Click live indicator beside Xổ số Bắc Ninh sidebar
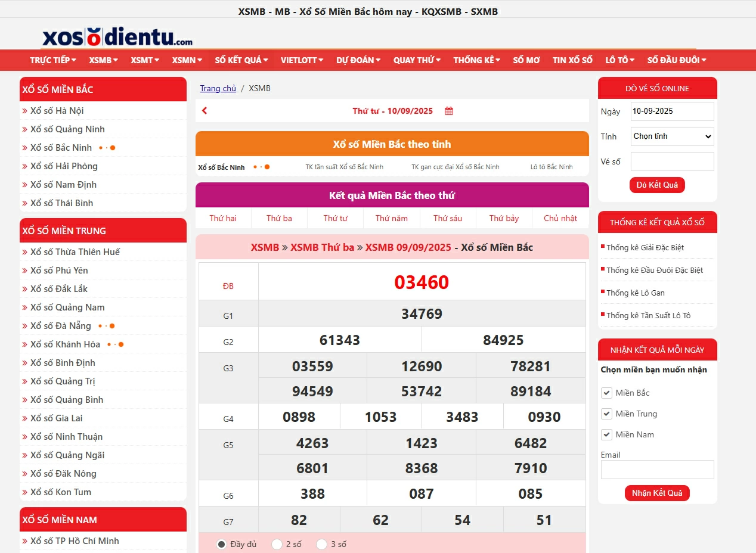756x553 pixels. [107, 148]
